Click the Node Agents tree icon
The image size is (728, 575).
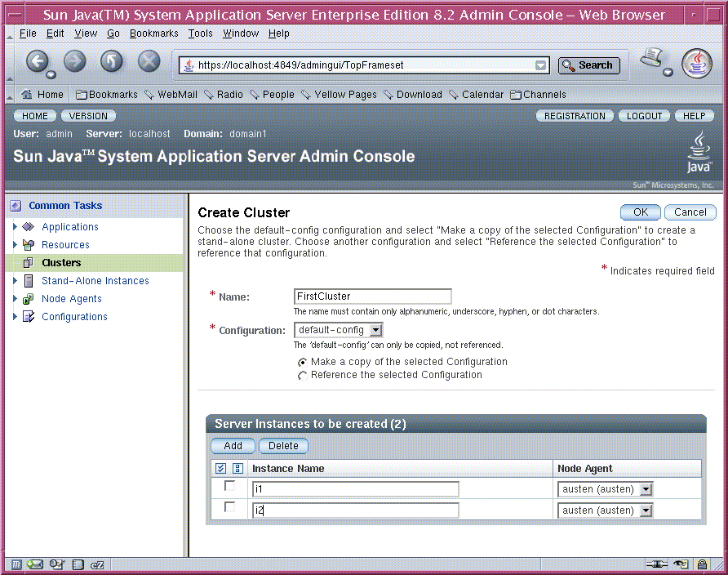pyautogui.click(x=29, y=299)
